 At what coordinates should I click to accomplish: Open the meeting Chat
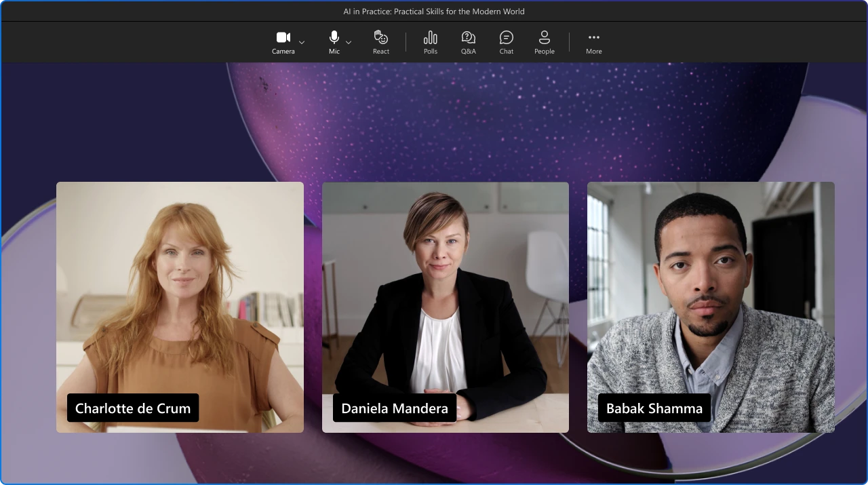(506, 41)
